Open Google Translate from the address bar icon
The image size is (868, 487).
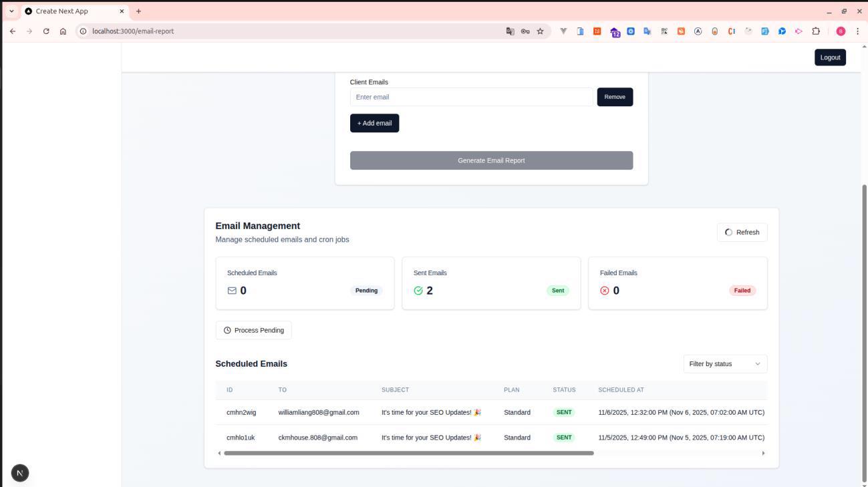pyautogui.click(x=509, y=31)
